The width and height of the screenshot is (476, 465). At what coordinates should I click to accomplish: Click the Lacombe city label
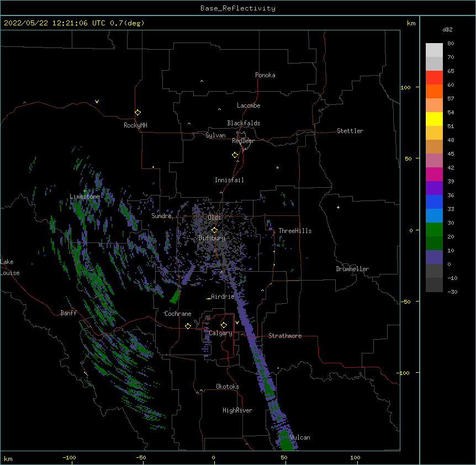pos(248,105)
